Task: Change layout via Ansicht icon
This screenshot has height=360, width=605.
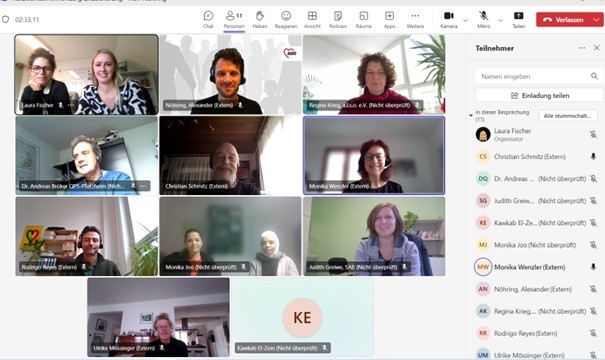Action: (312, 19)
